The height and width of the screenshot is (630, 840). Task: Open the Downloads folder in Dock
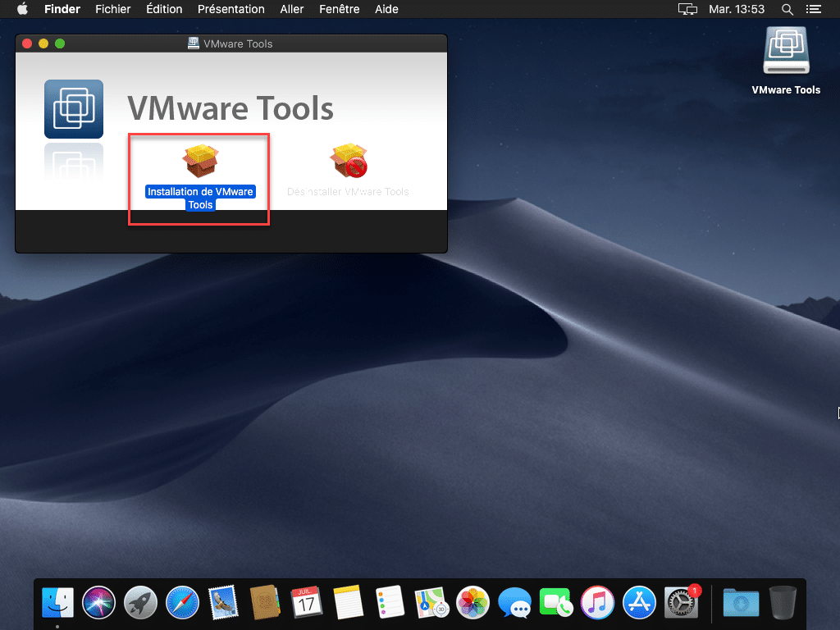[741, 602]
